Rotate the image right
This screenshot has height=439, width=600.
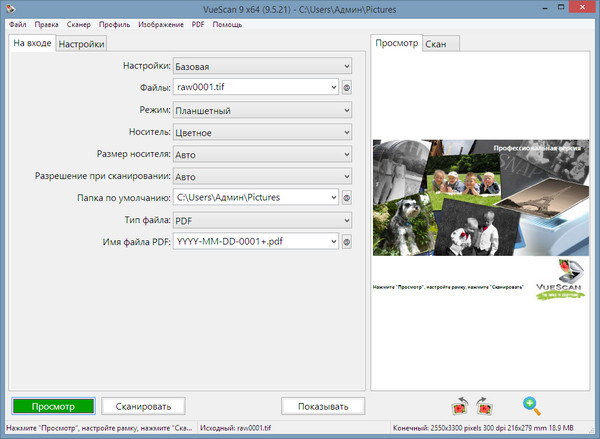coord(485,406)
